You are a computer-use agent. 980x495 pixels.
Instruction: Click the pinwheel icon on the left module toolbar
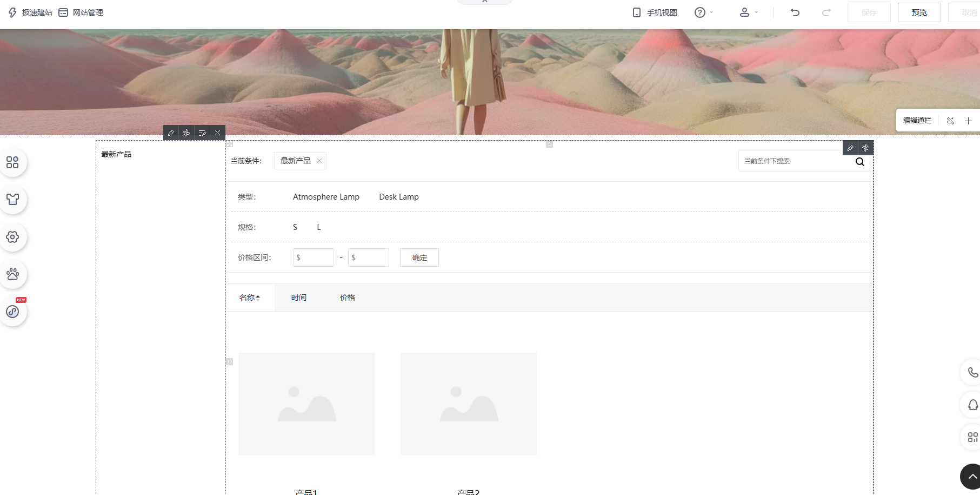(x=186, y=133)
